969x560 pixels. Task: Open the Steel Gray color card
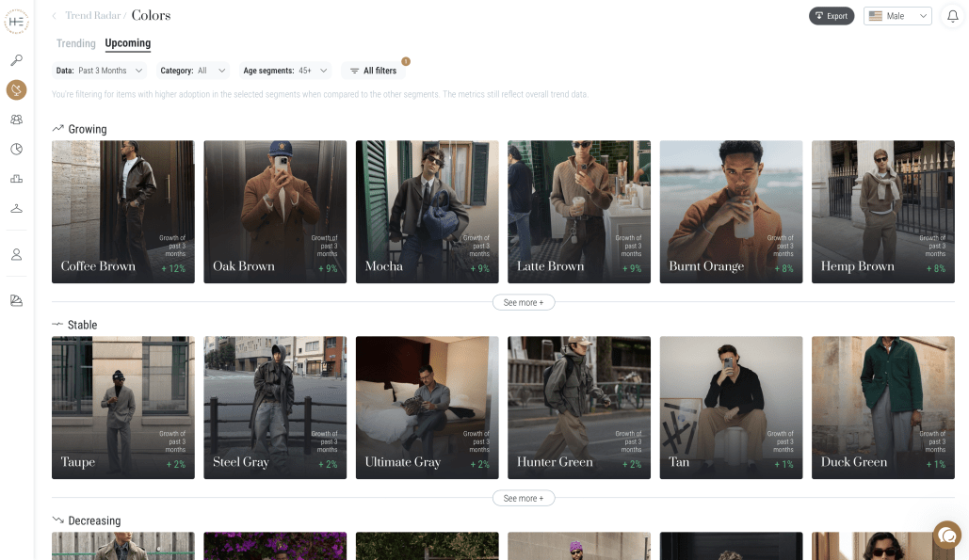275,408
